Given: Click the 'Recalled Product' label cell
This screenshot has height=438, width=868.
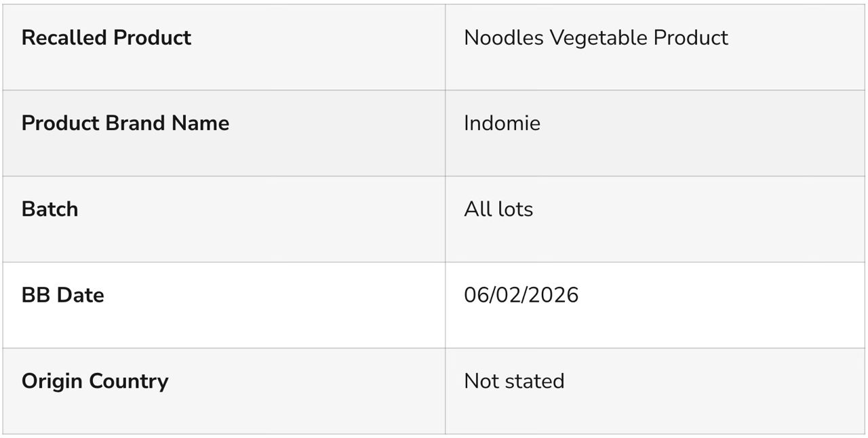Looking at the screenshot, I should (x=106, y=38).
